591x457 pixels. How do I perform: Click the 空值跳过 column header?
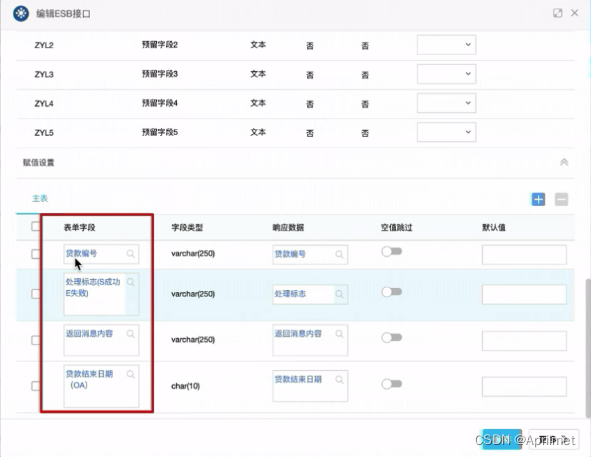coord(397,227)
